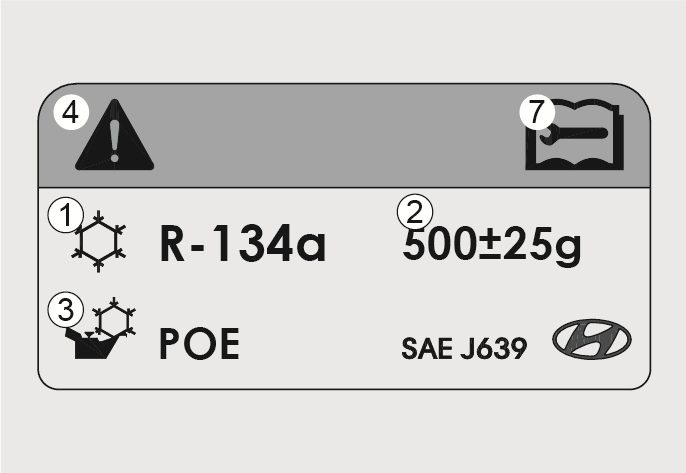Click the empty gray header band middle

pos(337,136)
